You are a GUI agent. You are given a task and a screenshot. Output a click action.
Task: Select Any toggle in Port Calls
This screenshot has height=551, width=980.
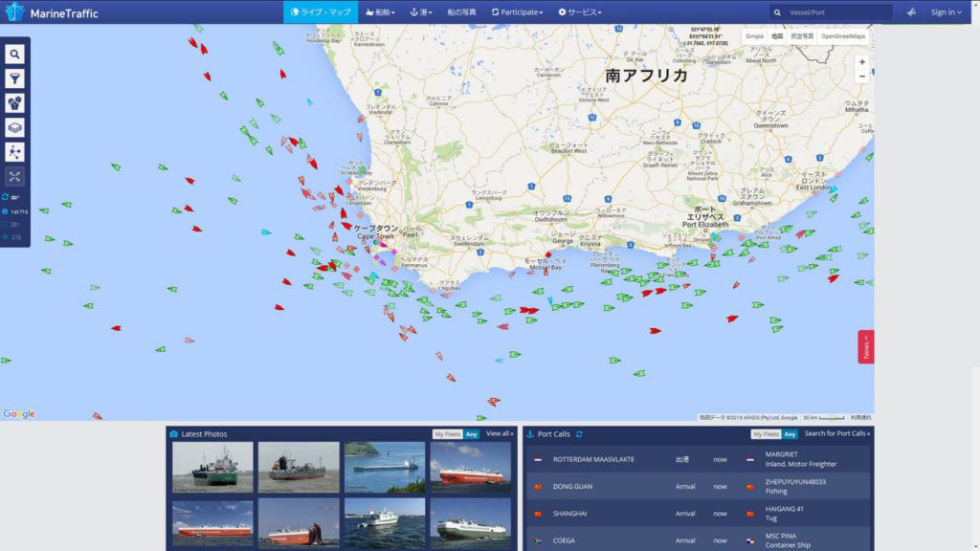pos(790,434)
